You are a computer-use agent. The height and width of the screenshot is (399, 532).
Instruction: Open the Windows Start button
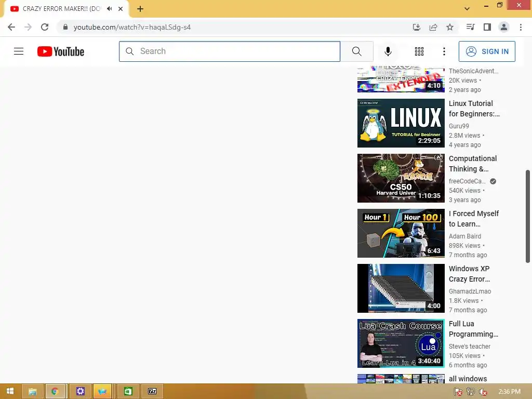click(10, 391)
